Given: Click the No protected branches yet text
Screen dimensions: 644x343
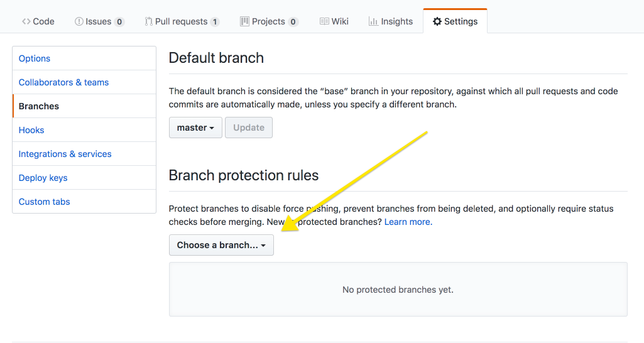Looking at the screenshot, I should coord(398,290).
